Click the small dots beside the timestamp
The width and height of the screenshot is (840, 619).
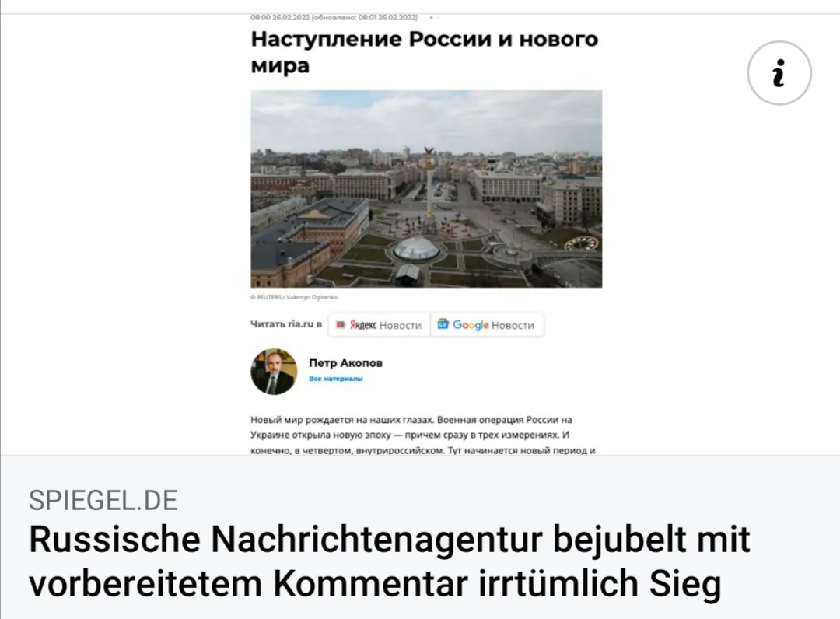tap(434, 18)
